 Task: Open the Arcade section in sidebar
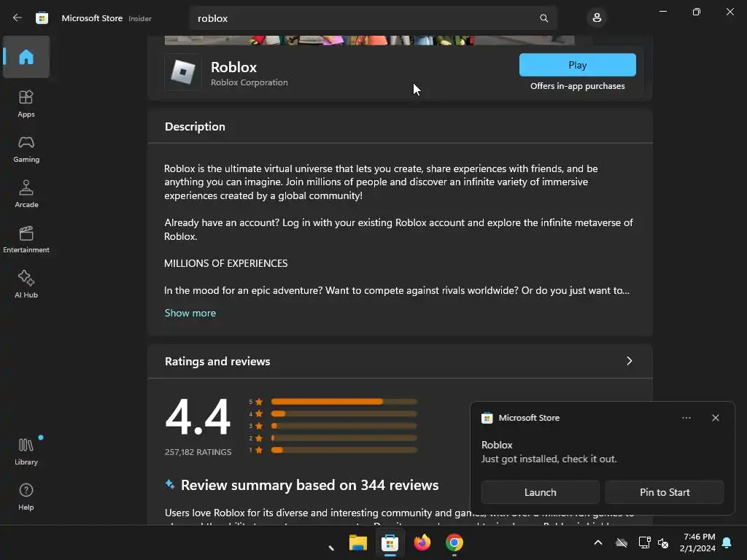[26, 194]
